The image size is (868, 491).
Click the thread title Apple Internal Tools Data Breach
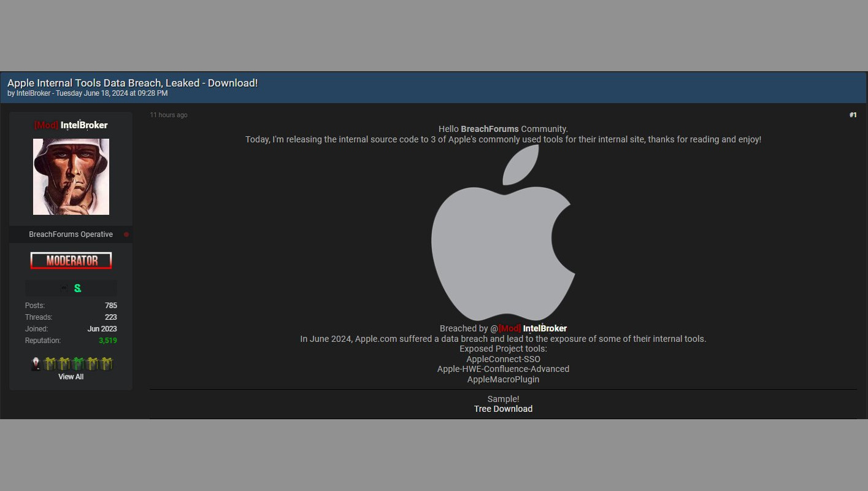pos(133,83)
